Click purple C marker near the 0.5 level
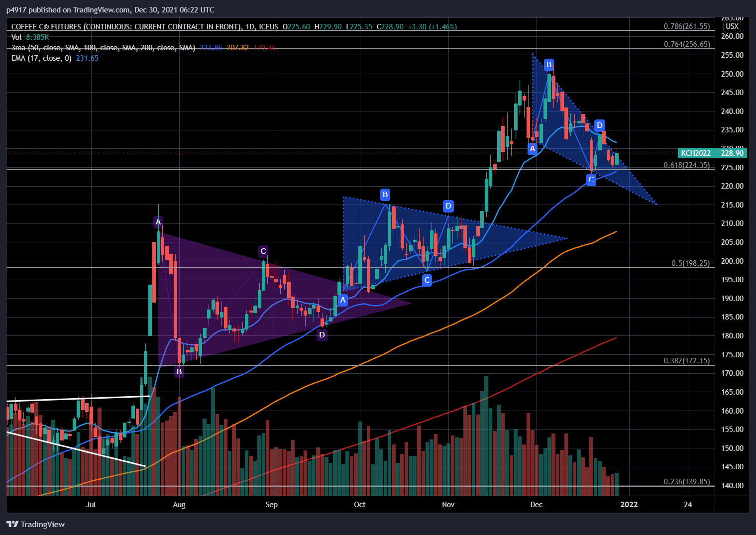Screen dimensions: 756x535 (263, 251)
